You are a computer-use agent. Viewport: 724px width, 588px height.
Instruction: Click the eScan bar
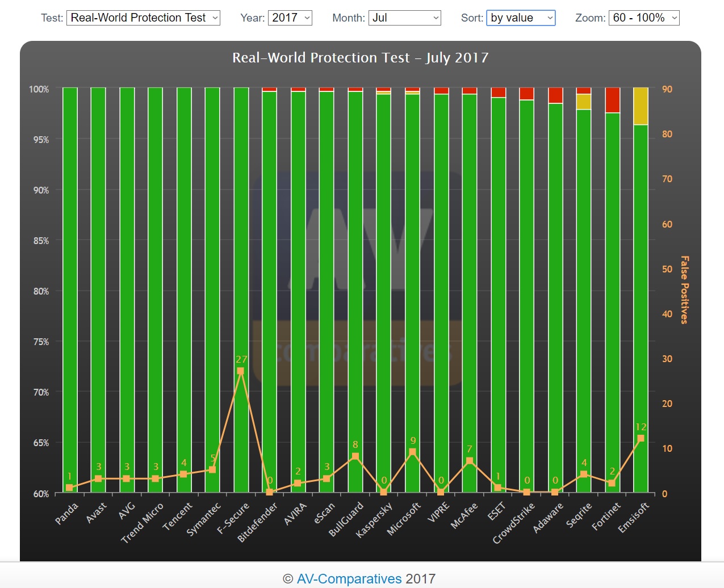(x=327, y=292)
